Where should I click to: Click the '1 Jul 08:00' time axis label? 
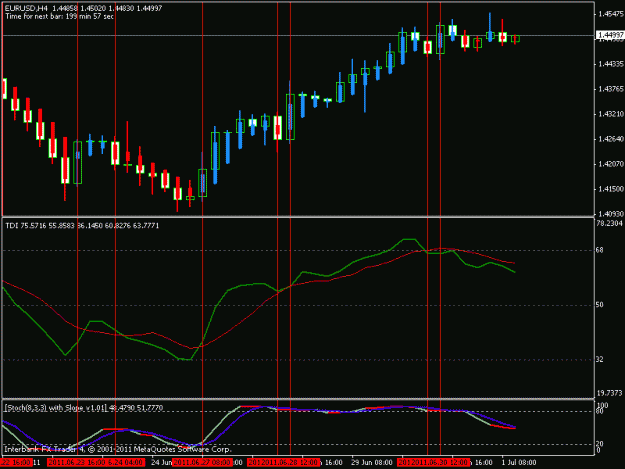(519, 463)
